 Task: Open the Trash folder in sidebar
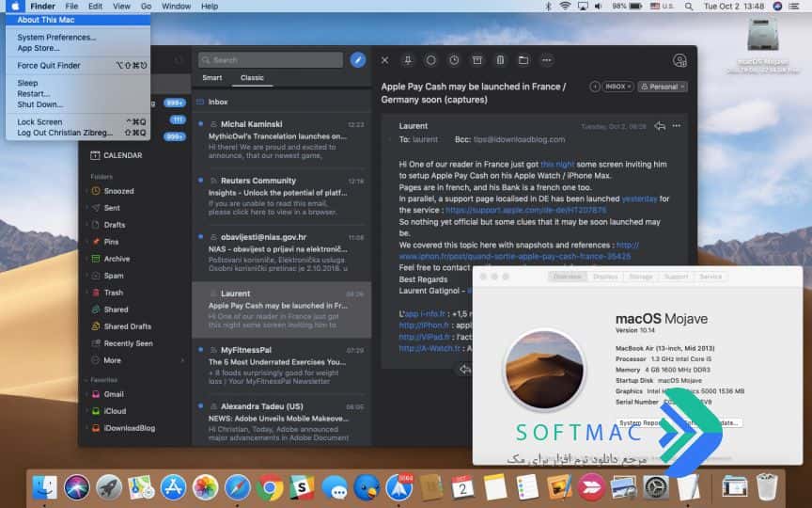point(108,293)
